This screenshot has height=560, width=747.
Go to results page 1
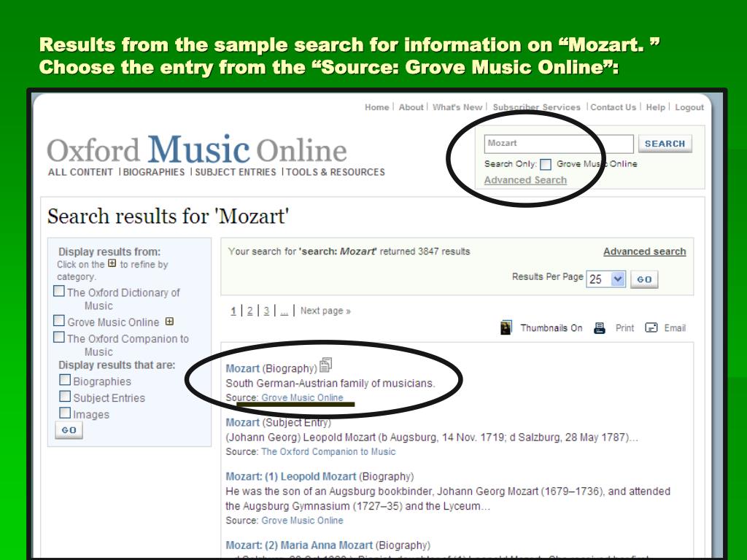click(x=233, y=311)
